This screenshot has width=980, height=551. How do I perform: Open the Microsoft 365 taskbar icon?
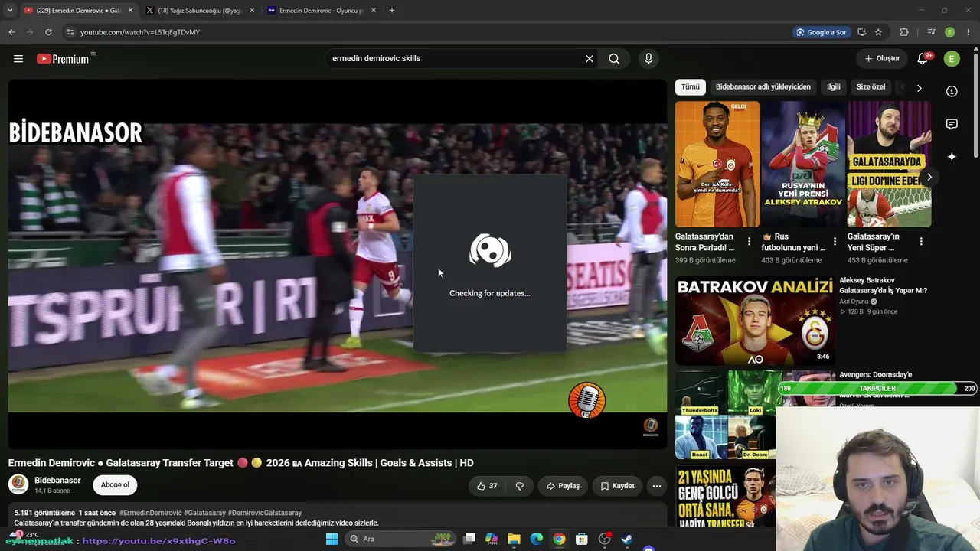tap(492, 539)
